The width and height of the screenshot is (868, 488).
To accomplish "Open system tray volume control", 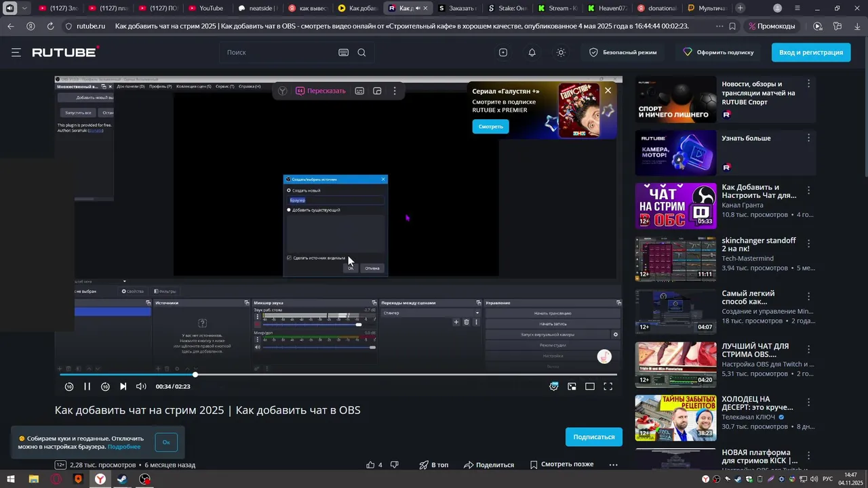I will click(x=814, y=479).
